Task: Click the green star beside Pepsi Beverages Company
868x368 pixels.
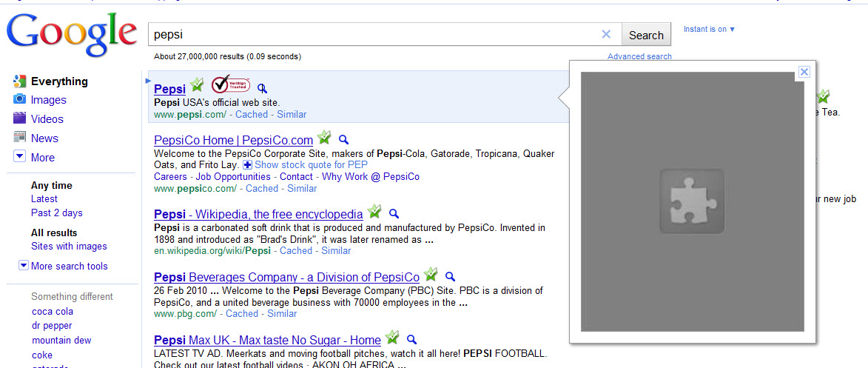Action: pos(431,275)
